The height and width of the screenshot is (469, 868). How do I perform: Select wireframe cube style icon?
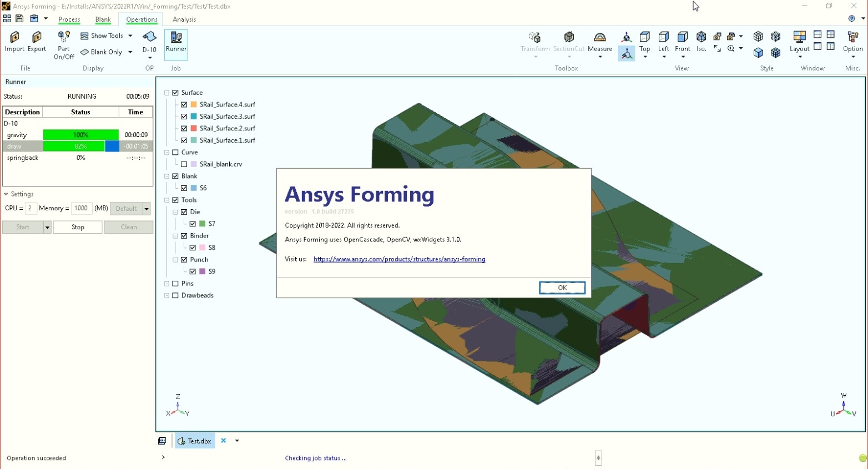[x=758, y=37]
